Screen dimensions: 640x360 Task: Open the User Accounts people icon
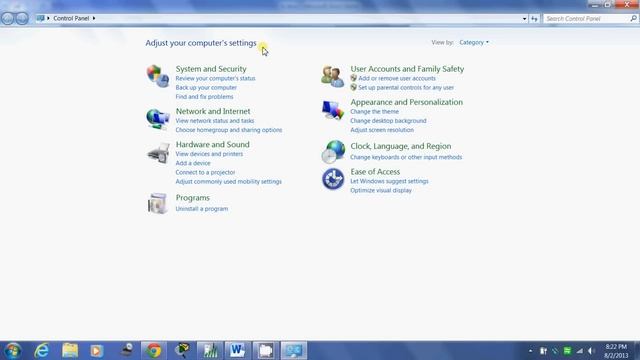pyautogui.click(x=332, y=76)
